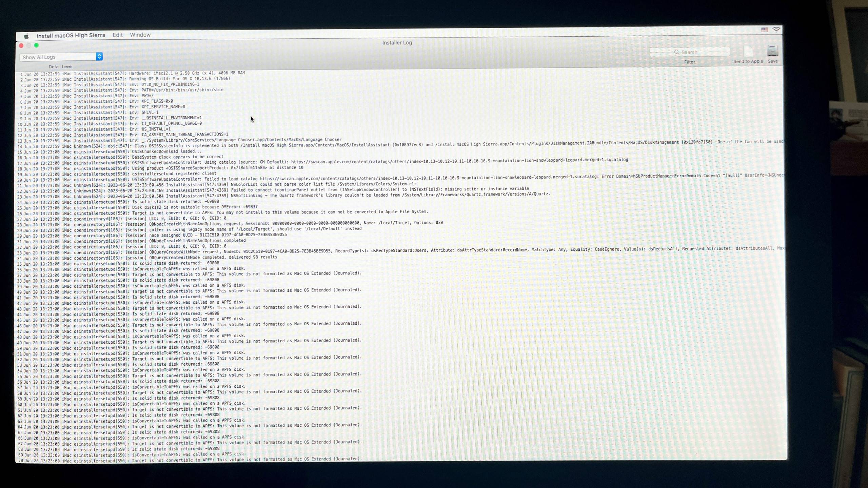The width and height of the screenshot is (868, 488).
Task: Select the delivered 98 results line
Action: (x=147, y=258)
